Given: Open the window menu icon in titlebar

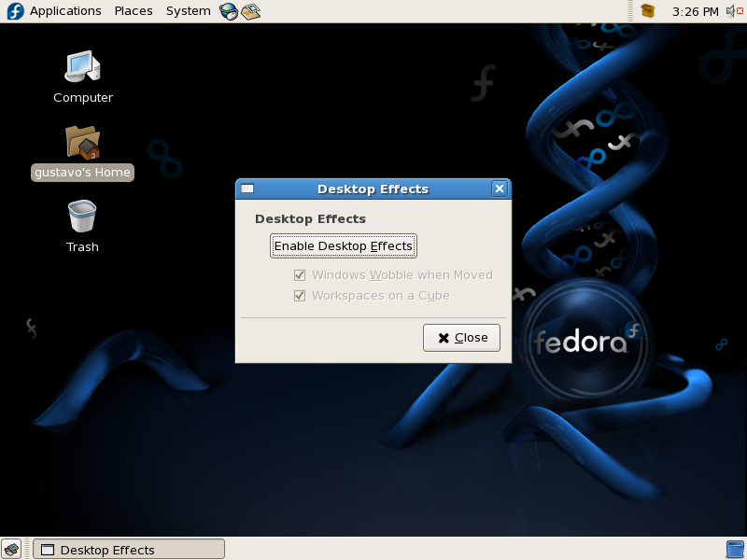Looking at the screenshot, I should pyautogui.click(x=247, y=189).
